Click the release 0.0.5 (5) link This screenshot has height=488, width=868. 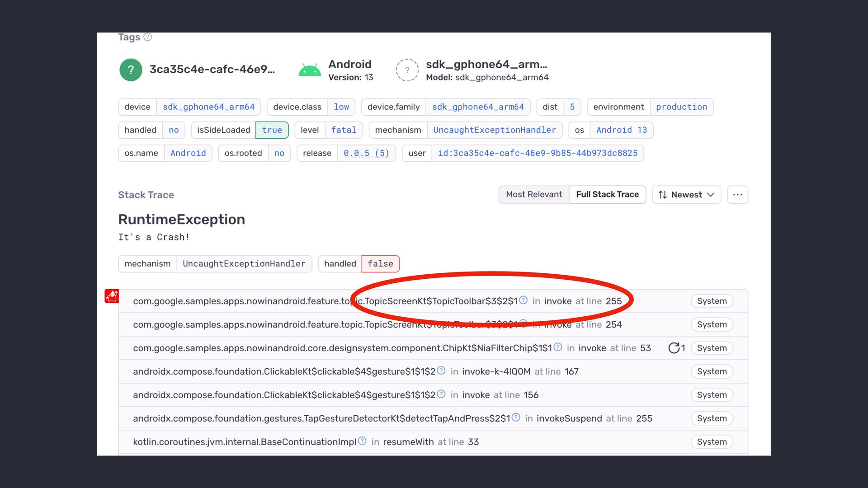(366, 153)
